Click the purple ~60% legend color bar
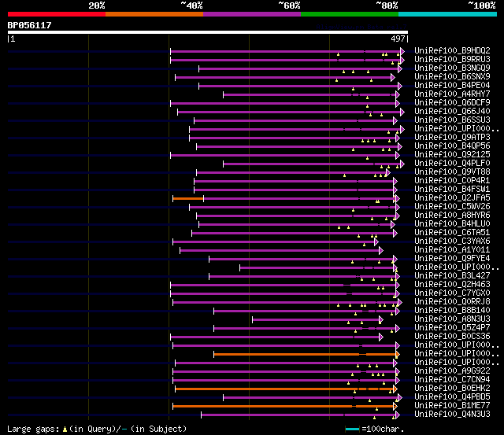This screenshot has height=435, width=504. coord(252,14)
